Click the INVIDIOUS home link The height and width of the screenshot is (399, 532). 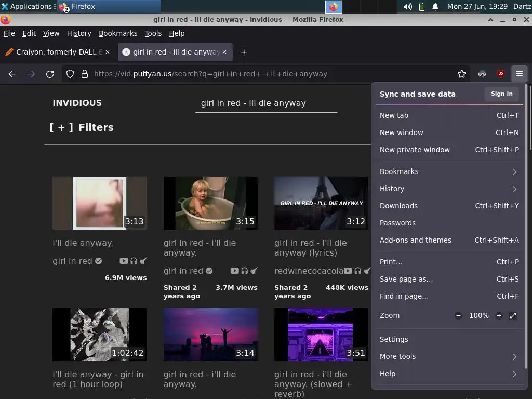click(77, 103)
